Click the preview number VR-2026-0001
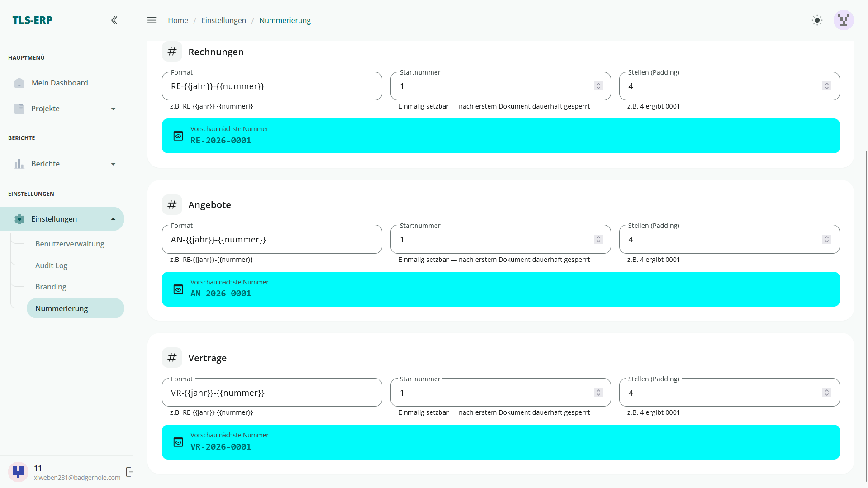868x488 pixels. [221, 447]
